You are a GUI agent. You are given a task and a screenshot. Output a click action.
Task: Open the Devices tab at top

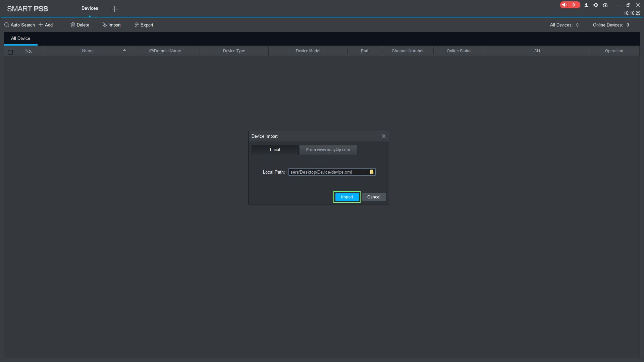[90, 8]
